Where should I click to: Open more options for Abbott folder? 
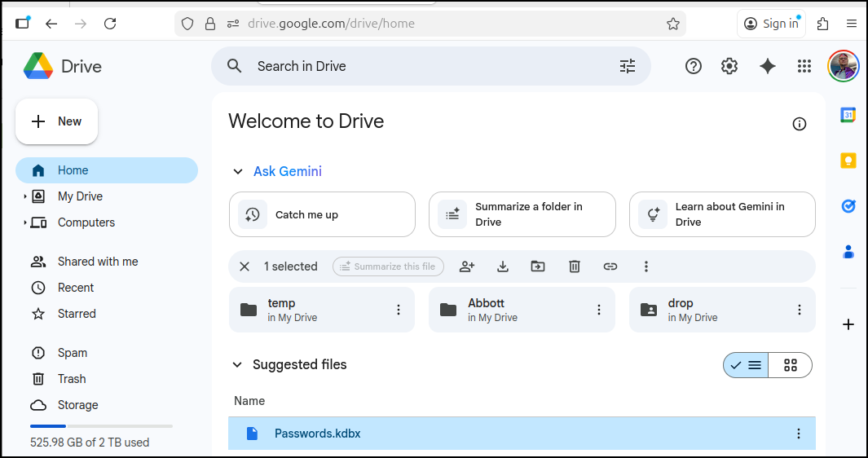tap(598, 310)
